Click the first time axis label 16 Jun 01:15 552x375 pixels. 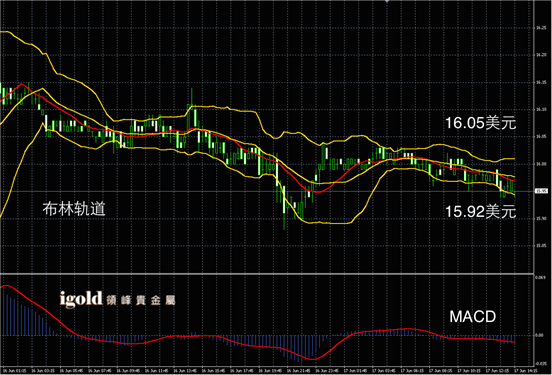(14, 371)
